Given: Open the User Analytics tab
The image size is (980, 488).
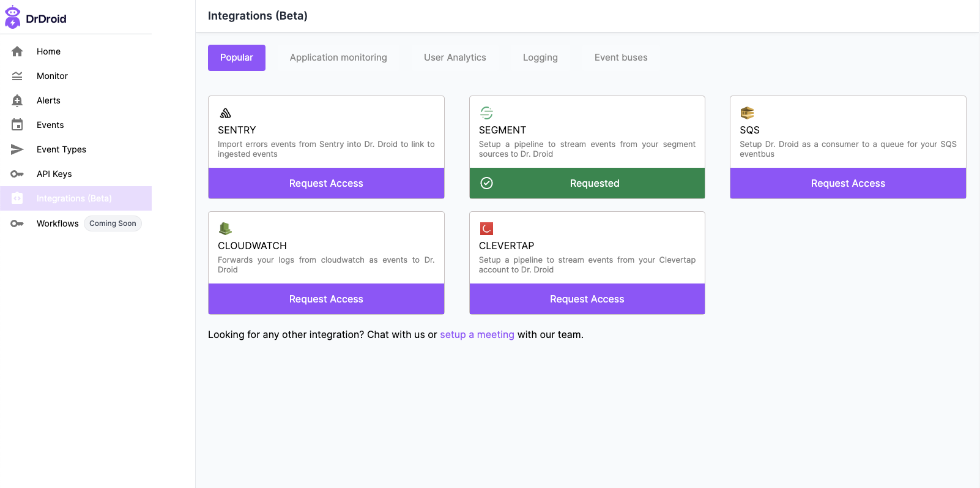Looking at the screenshot, I should point(455,58).
